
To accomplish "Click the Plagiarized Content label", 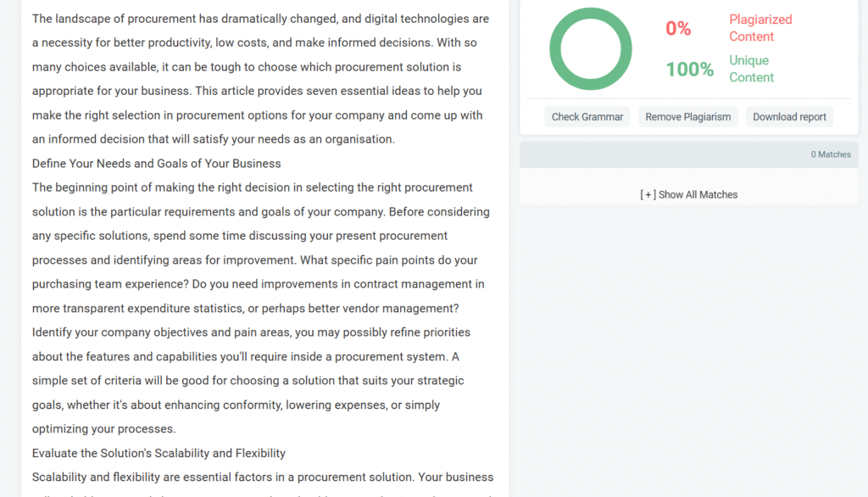I will pos(760,28).
